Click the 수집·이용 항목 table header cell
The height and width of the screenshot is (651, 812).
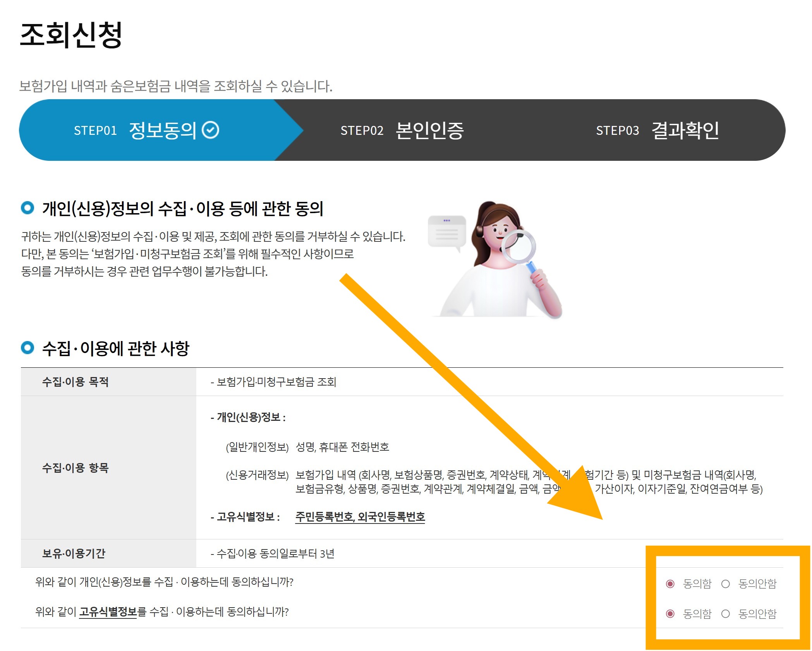click(75, 468)
